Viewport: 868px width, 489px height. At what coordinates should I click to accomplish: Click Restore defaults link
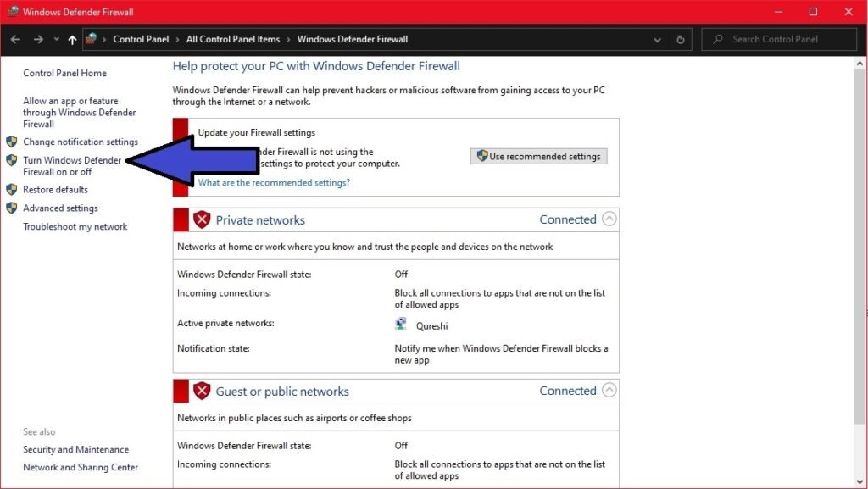coord(55,189)
